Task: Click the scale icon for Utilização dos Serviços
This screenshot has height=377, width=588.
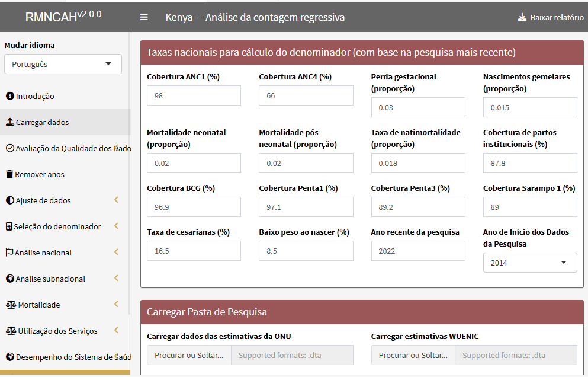Action: [11, 331]
